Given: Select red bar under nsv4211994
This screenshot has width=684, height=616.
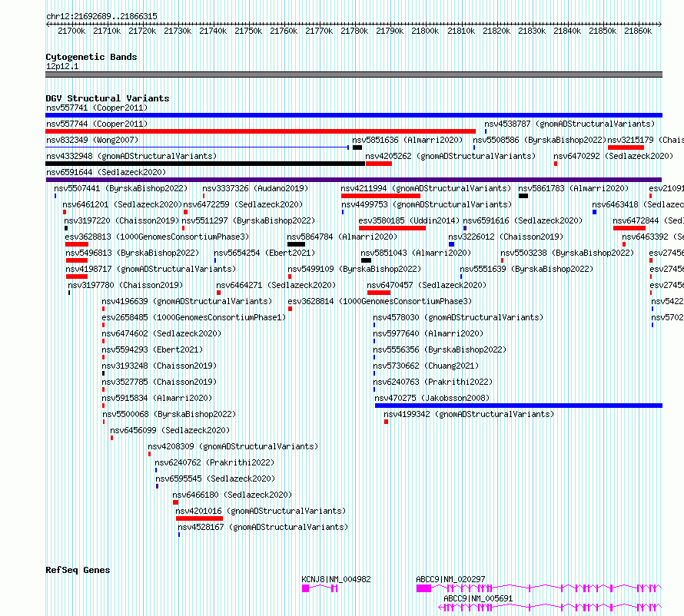Looking at the screenshot, I should [x=381, y=196].
